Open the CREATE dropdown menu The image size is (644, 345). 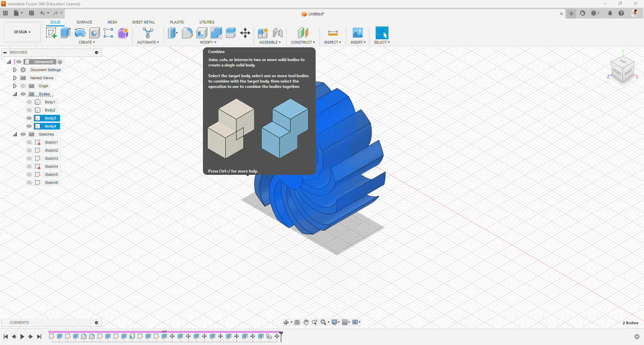coord(87,42)
